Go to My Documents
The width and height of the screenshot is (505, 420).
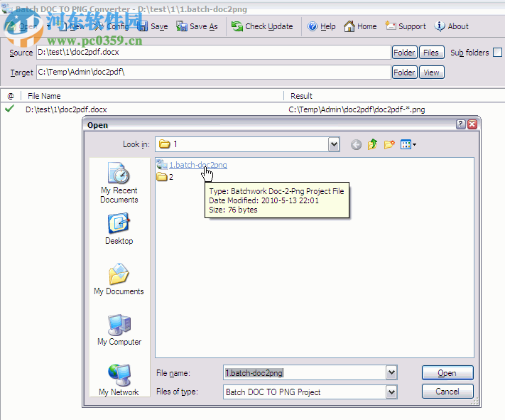(x=119, y=279)
